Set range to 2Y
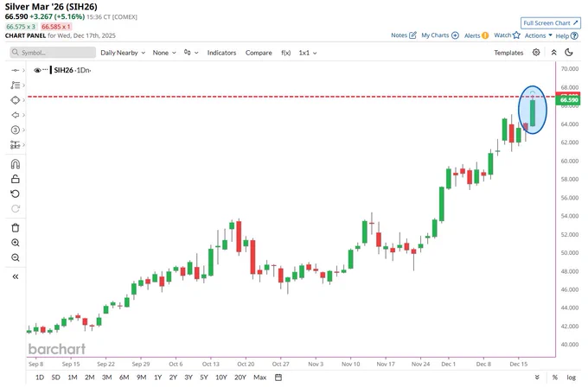Viewport: 588px width, 387px height. [173, 377]
